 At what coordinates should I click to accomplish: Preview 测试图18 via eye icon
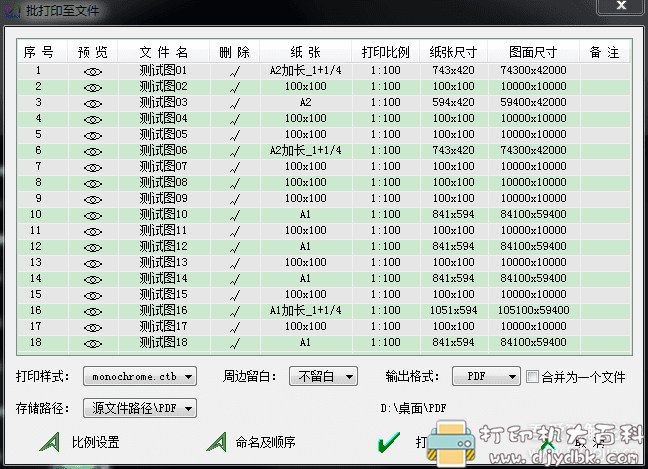coord(93,344)
